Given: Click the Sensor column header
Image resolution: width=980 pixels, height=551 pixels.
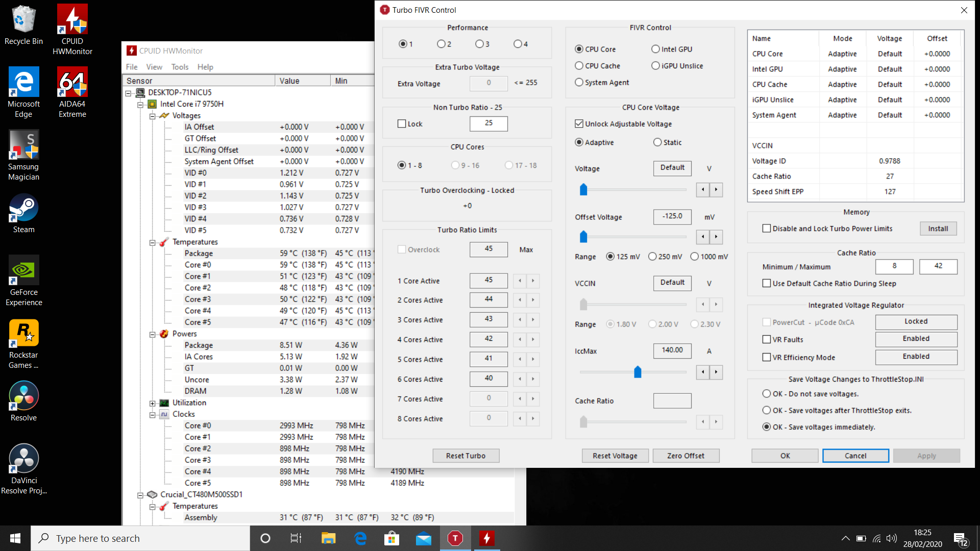Looking at the screenshot, I should (199, 81).
